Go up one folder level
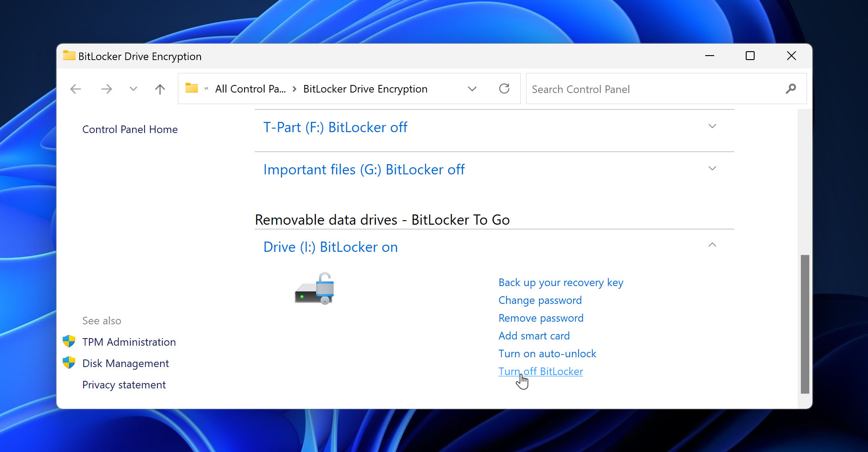868x452 pixels. [160, 89]
